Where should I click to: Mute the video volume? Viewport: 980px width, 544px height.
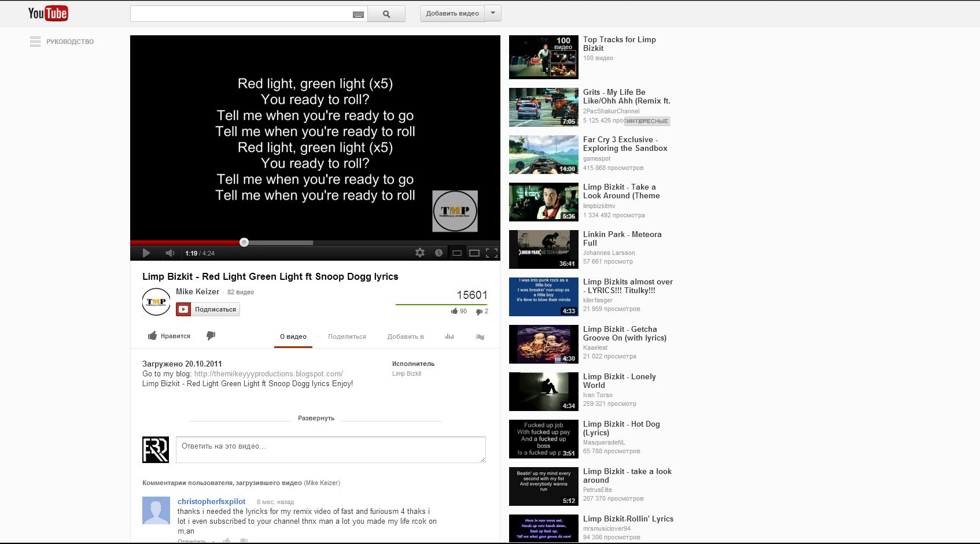(170, 253)
